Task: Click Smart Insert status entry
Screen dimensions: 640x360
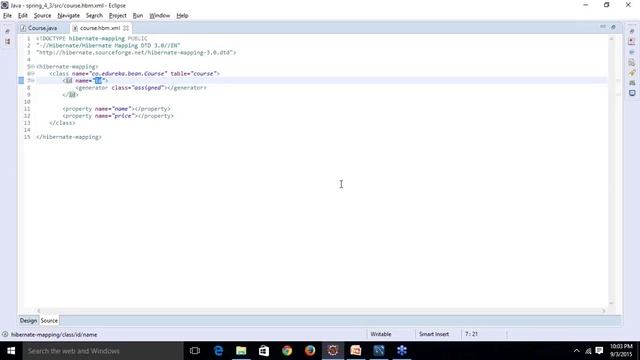Action: tap(434, 334)
